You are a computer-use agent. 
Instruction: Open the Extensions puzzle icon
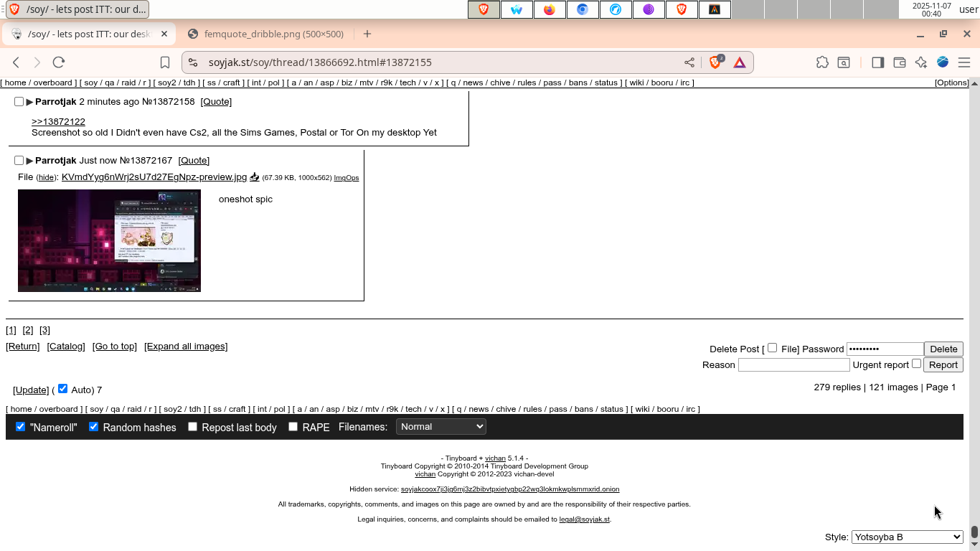pos(822,62)
